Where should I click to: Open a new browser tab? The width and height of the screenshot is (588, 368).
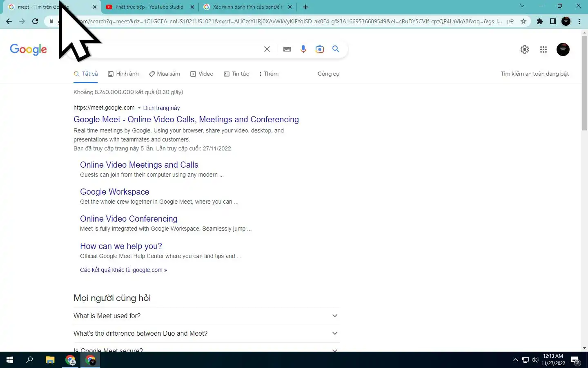click(305, 7)
